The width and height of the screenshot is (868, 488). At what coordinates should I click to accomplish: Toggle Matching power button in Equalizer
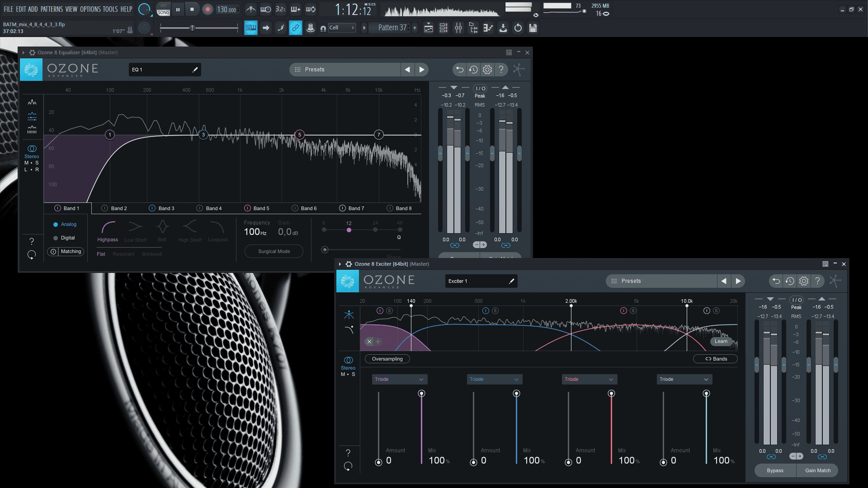coord(53,252)
